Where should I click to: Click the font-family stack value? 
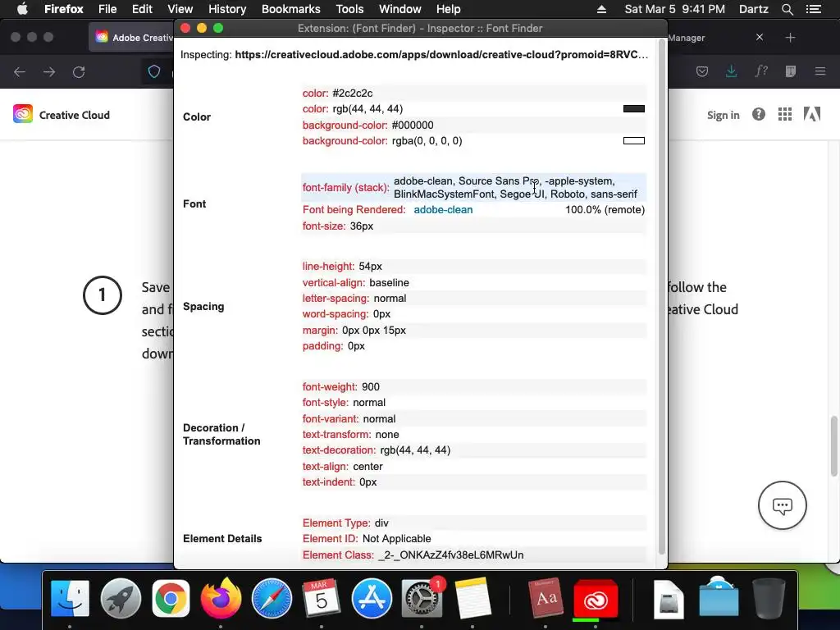click(x=515, y=188)
